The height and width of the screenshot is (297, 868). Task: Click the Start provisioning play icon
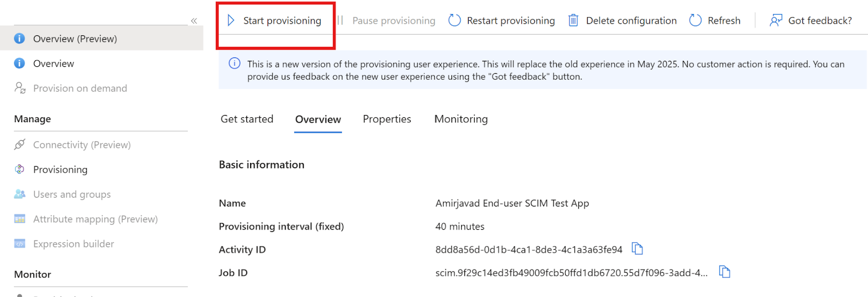coord(231,21)
